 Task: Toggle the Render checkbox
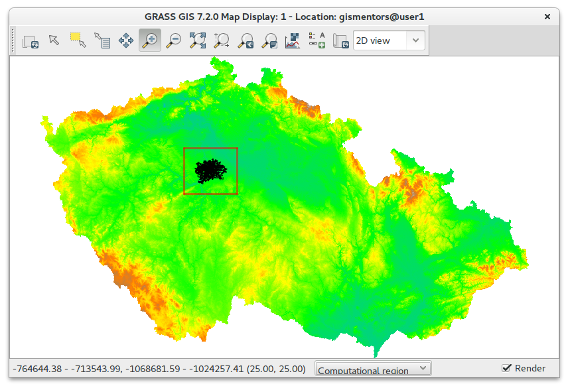507,368
